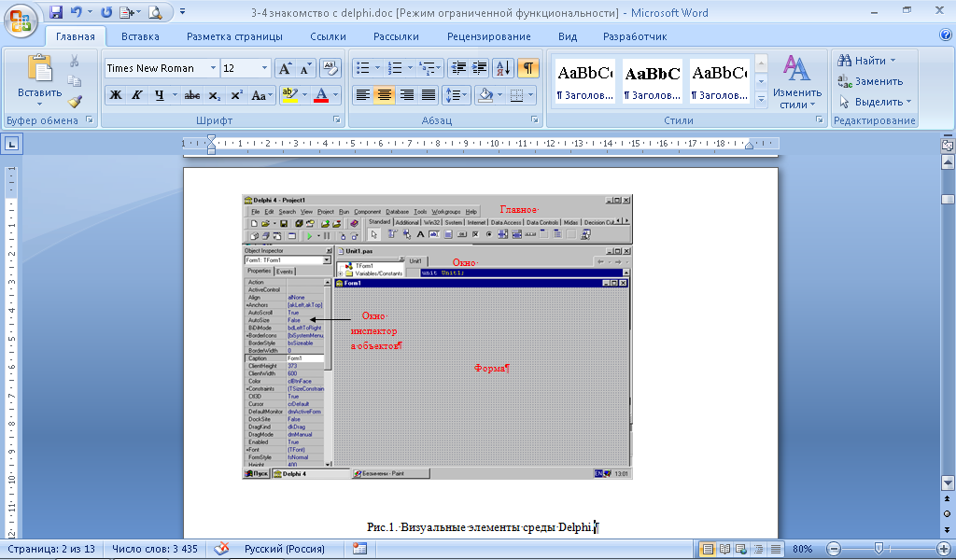956x560 pixels.
Task: Open numbered list style dropdown
Action: [x=410, y=68]
